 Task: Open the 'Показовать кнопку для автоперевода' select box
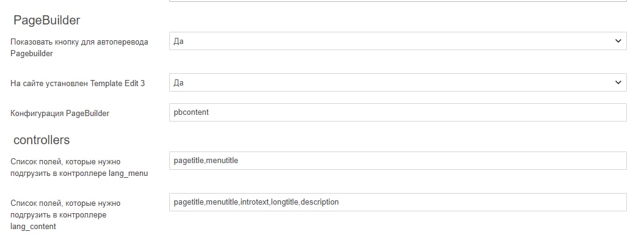398,41
